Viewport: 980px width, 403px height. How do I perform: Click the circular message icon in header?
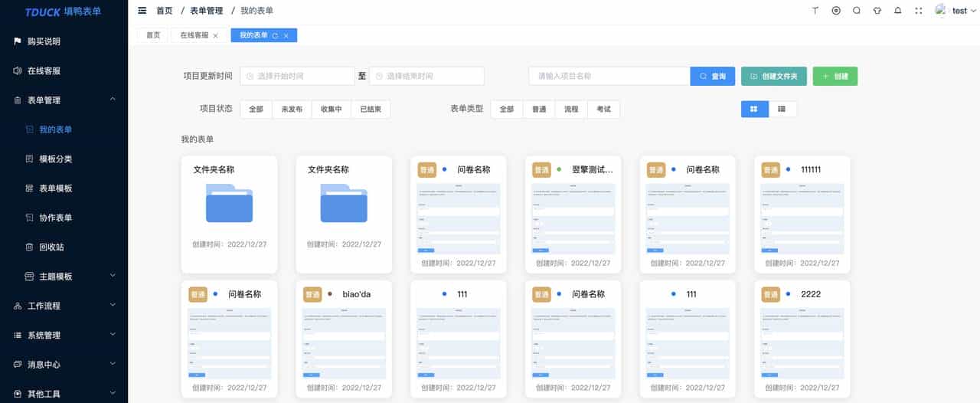click(836, 11)
